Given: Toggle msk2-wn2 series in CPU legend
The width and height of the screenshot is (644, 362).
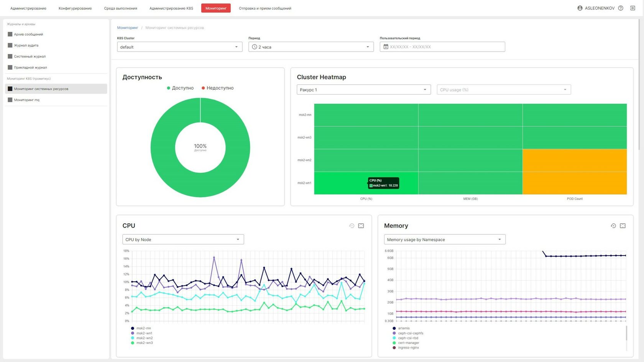Looking at the screenshot, I should click(142, 338).
